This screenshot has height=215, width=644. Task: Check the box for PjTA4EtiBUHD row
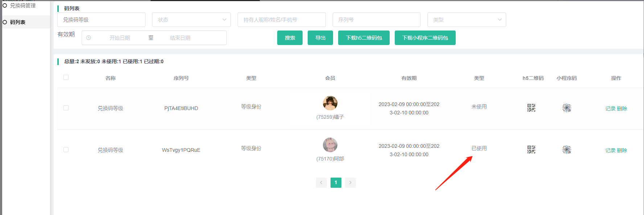point(66,108)
